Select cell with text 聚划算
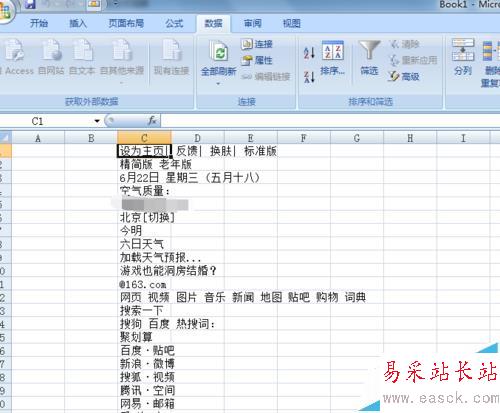 [144, 337]
